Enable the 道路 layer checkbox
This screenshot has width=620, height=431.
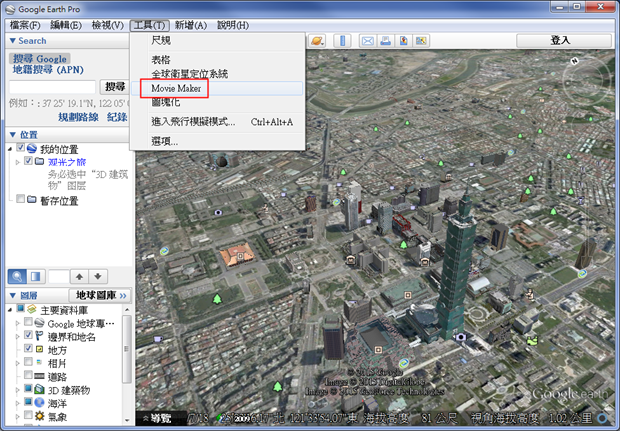[x=28, y=375]
